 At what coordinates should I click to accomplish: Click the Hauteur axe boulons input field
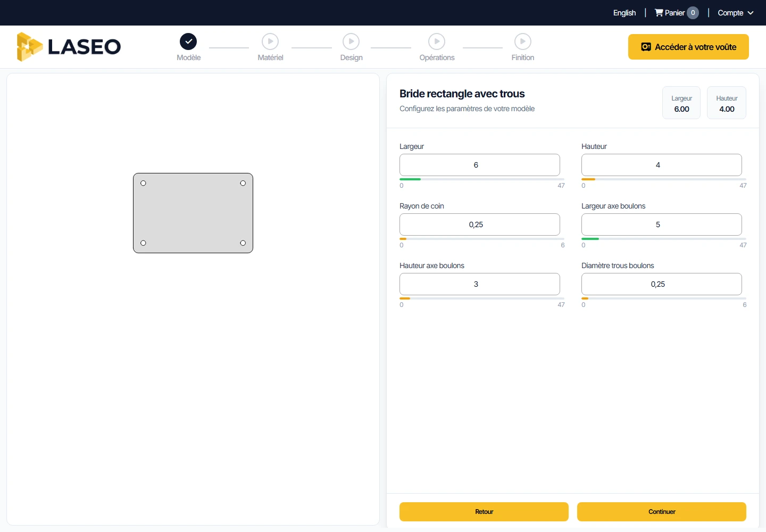pyautogui.click(x=480, y=284)
